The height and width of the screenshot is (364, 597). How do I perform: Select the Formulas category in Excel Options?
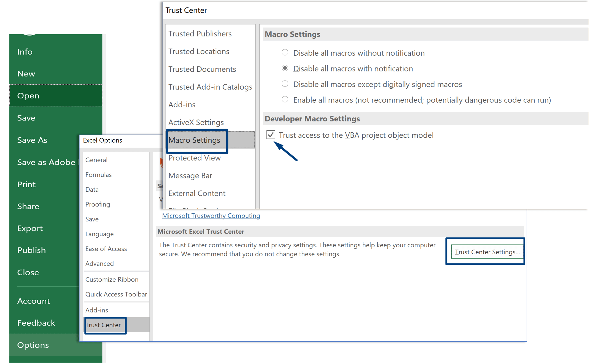(99, 174)
